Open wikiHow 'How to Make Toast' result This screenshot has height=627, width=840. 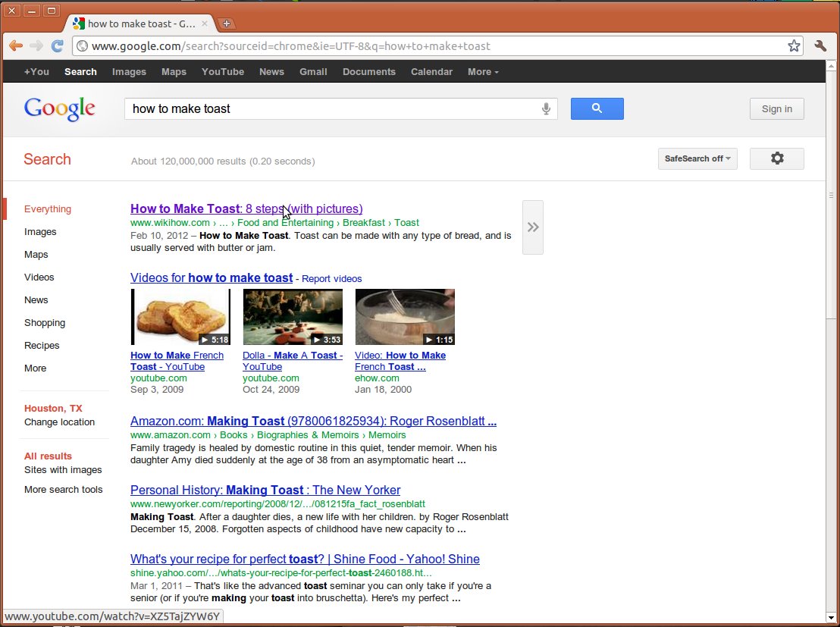(x=246, y=208)
